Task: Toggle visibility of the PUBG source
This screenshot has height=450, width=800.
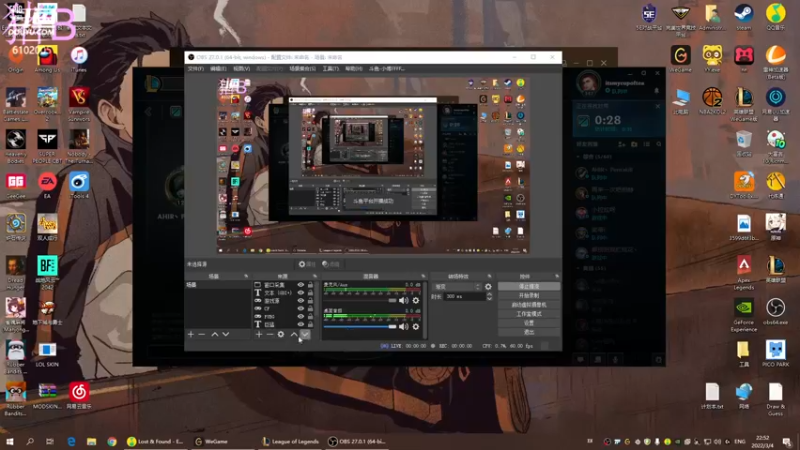Action: (x=301, y=316)
